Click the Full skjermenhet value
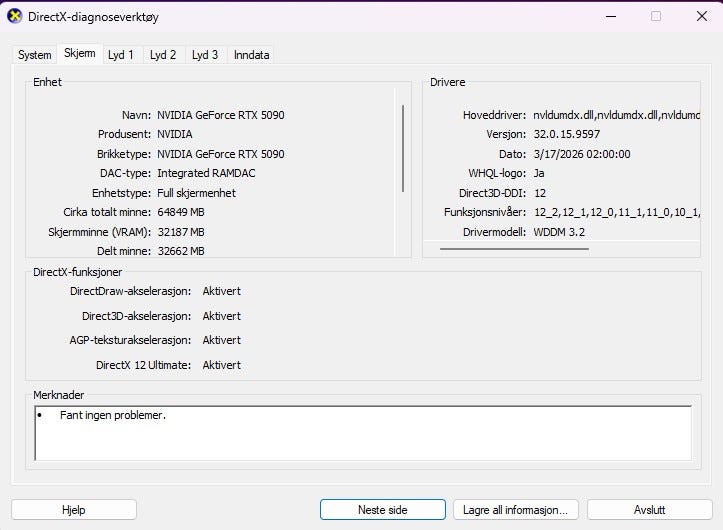 pyautogui.click(x=196, y=193)
